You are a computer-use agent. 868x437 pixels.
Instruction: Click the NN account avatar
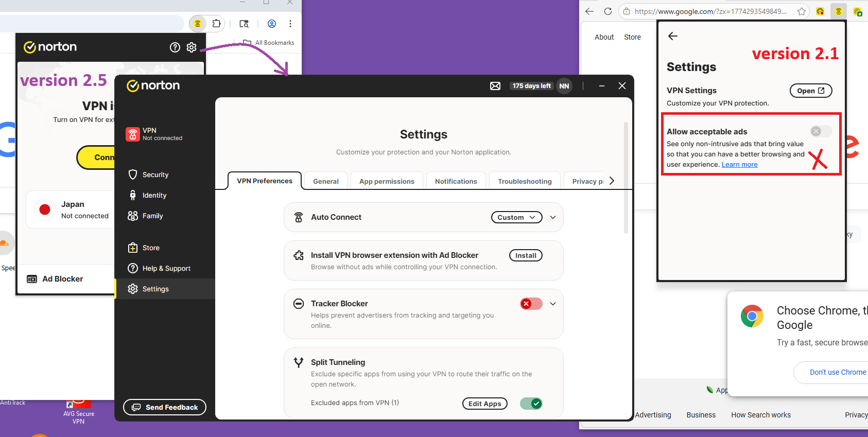tap(564, 86)
